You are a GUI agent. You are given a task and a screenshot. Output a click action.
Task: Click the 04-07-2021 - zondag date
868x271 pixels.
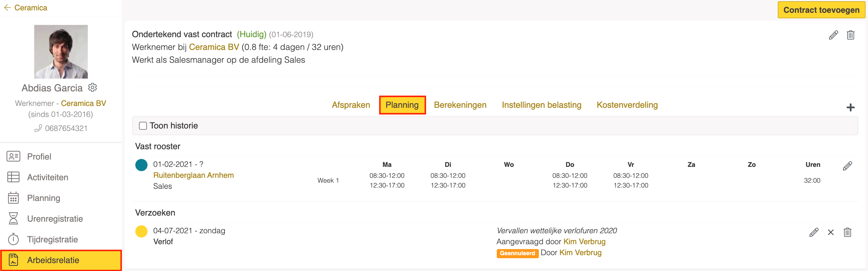coord(189,231)
